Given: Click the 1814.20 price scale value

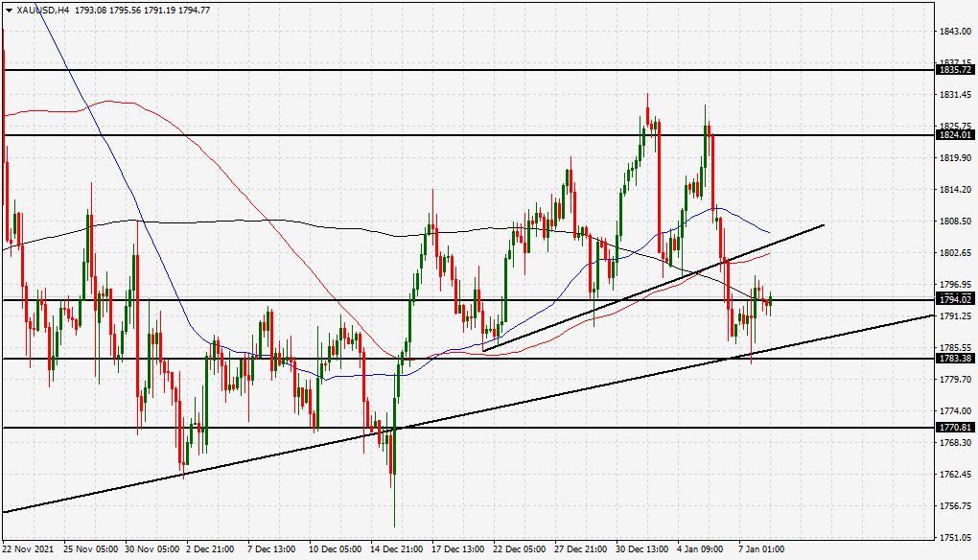Looking at the screenshot, I should [955, 190].
